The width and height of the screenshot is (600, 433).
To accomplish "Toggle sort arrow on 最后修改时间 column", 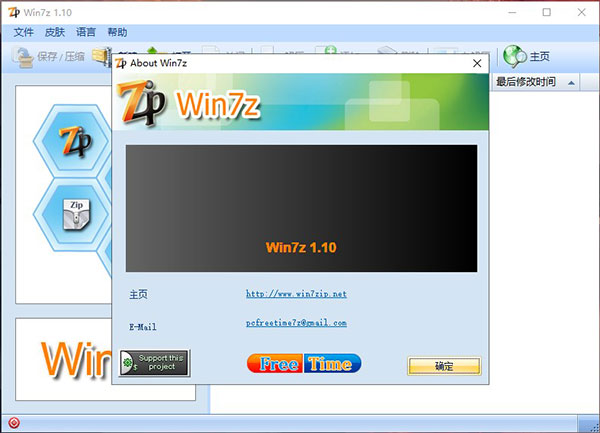I will 571,83.
